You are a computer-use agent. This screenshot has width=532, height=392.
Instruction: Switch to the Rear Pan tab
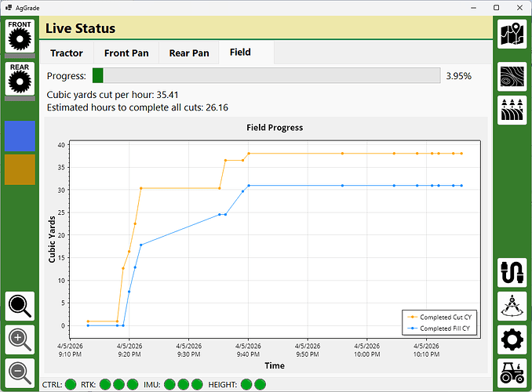click(189, 53)
